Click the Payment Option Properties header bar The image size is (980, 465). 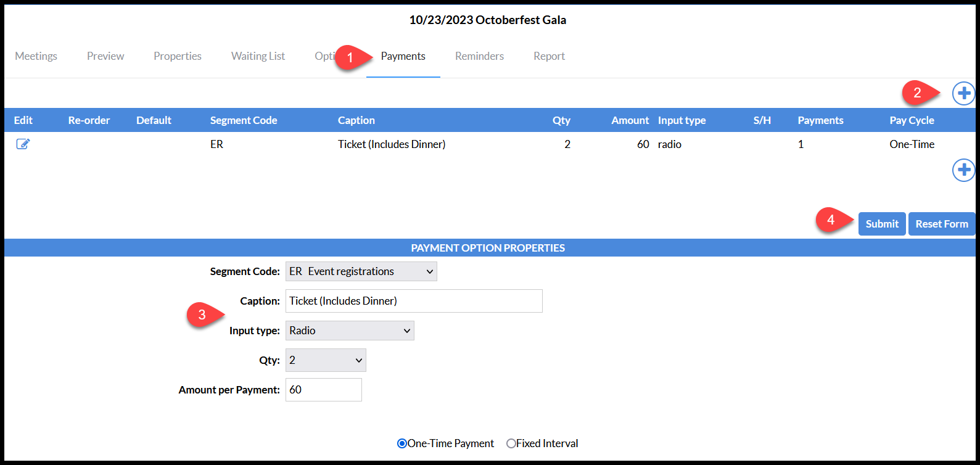(490, 248)
